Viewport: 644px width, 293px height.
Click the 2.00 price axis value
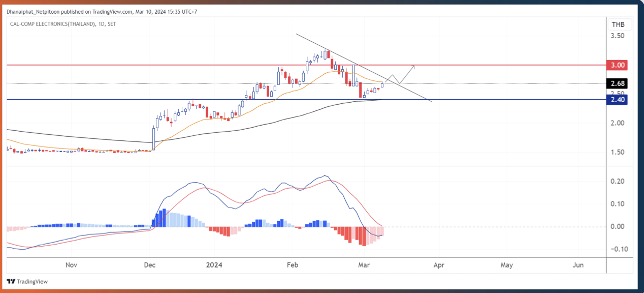(618, 123)
